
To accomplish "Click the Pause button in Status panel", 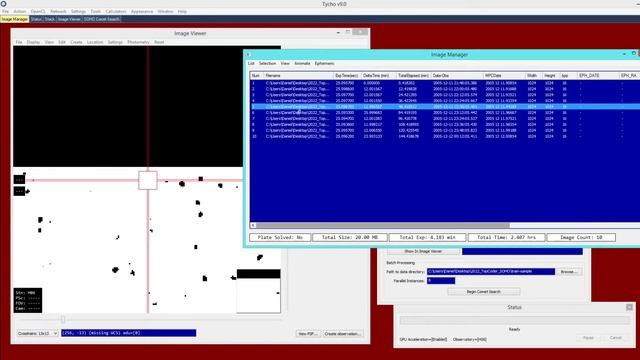I will click(x=588, y=338).
